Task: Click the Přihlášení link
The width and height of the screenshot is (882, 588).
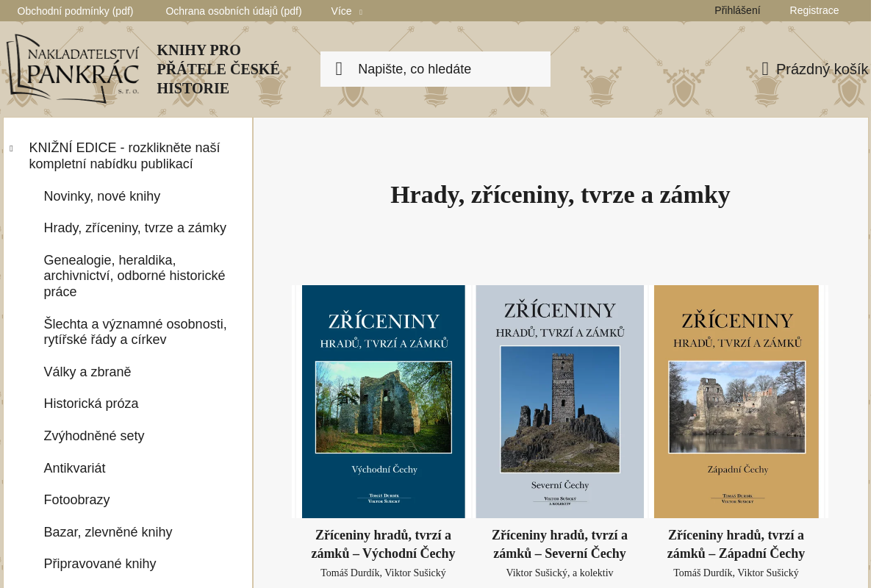Action: [x=737, y=10]
